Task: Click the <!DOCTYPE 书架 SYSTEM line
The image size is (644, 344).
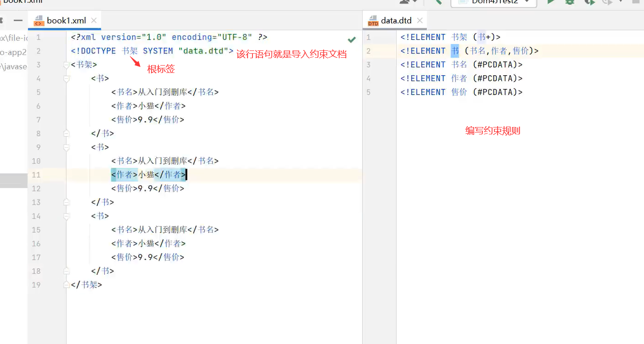Action: (152, 51)
